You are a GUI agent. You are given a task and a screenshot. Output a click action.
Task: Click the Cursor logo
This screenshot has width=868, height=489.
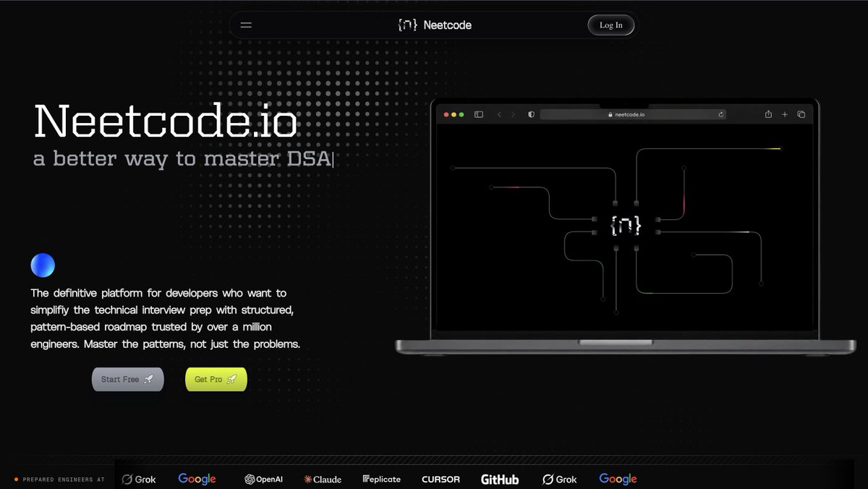pyautogui.click(x=441, y=479)
